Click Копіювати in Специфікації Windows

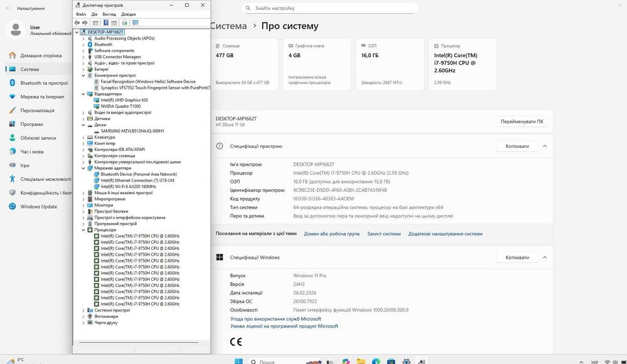click(517, 257)
